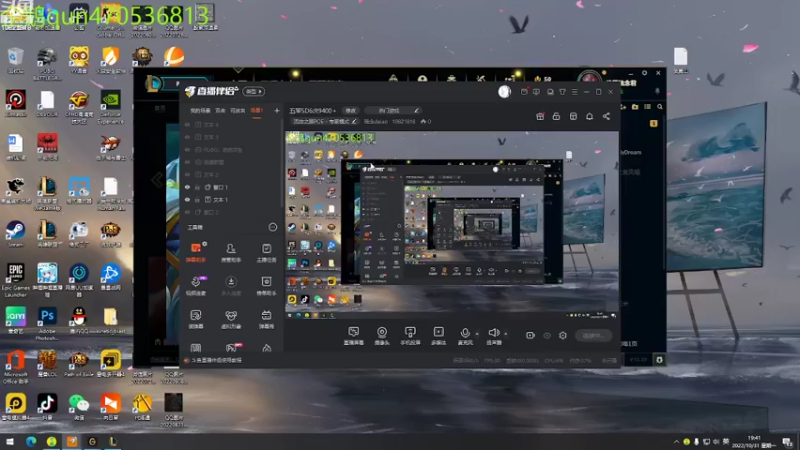
Task: Toggle visibility eye for PUBG source row
Action: (x=187, y=150)
